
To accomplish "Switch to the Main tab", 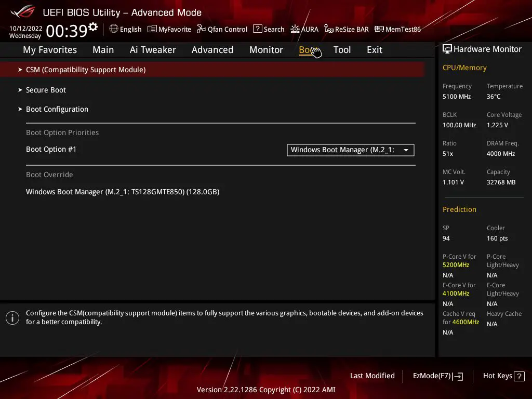I will coord(103,50).
